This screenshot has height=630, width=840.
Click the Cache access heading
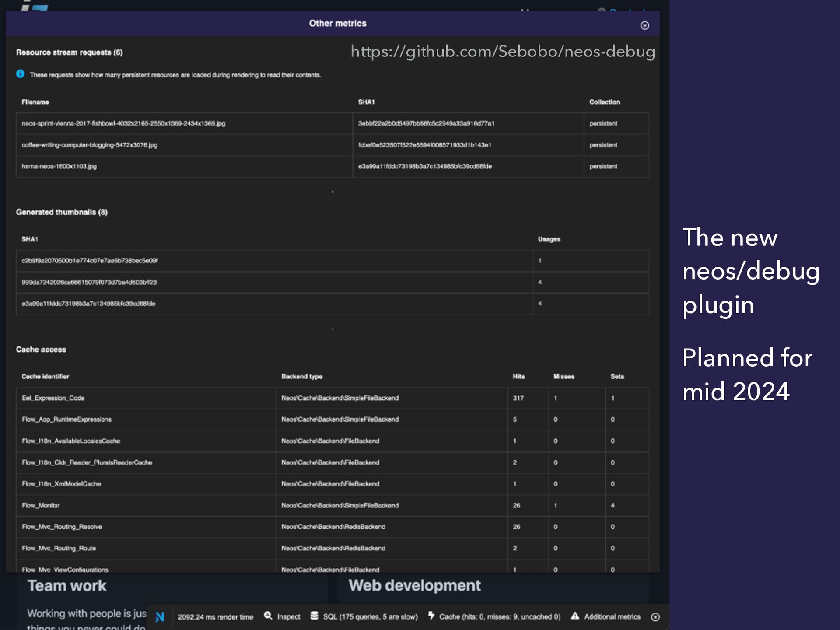(x=41, y=350)
